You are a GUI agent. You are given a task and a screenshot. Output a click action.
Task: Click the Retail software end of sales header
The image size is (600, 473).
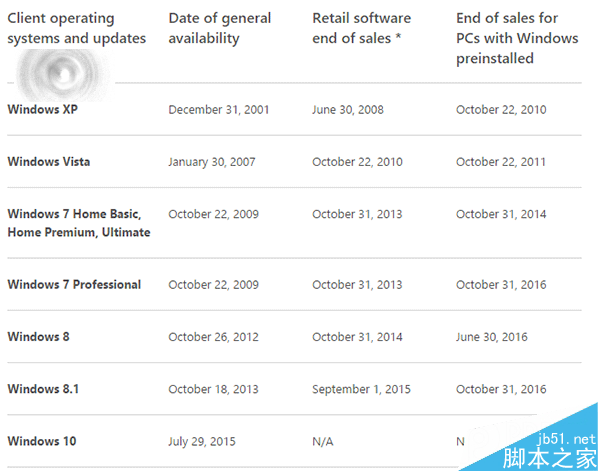(x=361, y=29)
